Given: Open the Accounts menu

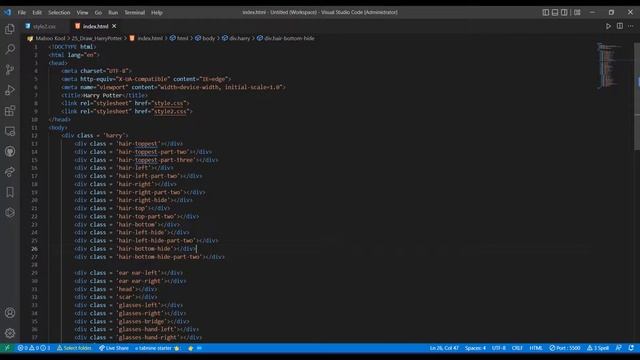Looking at the screenshot, I should point(10,313).
